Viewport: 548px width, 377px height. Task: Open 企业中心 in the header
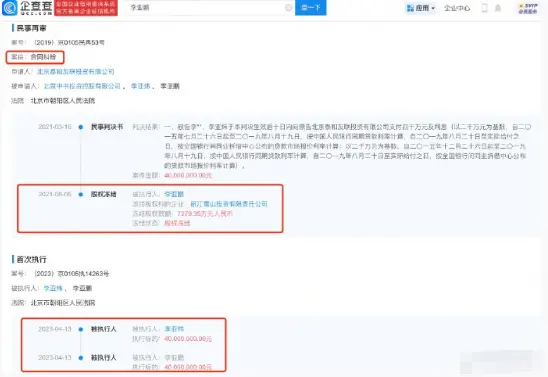click(457, 8)
